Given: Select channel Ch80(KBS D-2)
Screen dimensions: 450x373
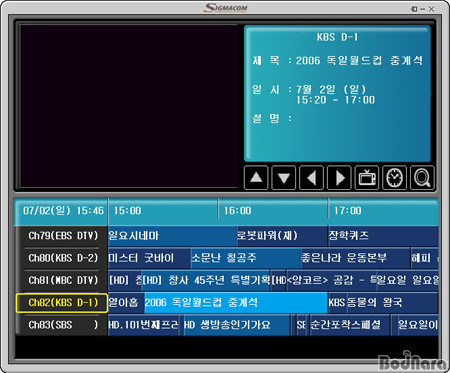Looking at the screenshot, I should [62, 258].
